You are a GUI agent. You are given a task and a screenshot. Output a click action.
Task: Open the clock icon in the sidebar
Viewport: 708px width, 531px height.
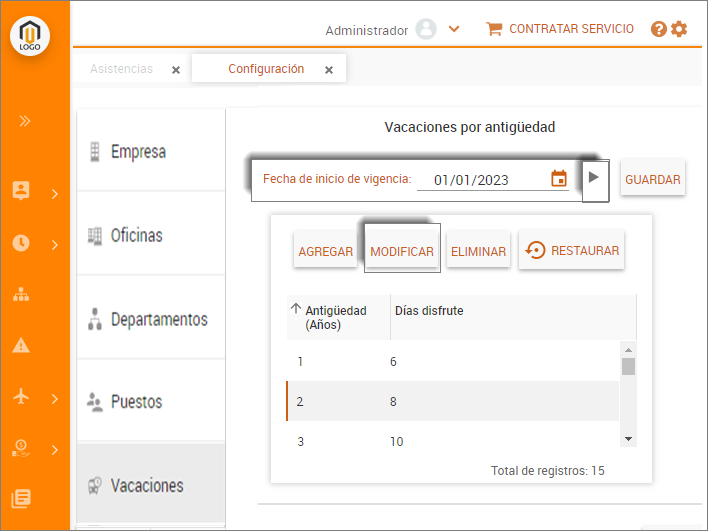point(21,243)
